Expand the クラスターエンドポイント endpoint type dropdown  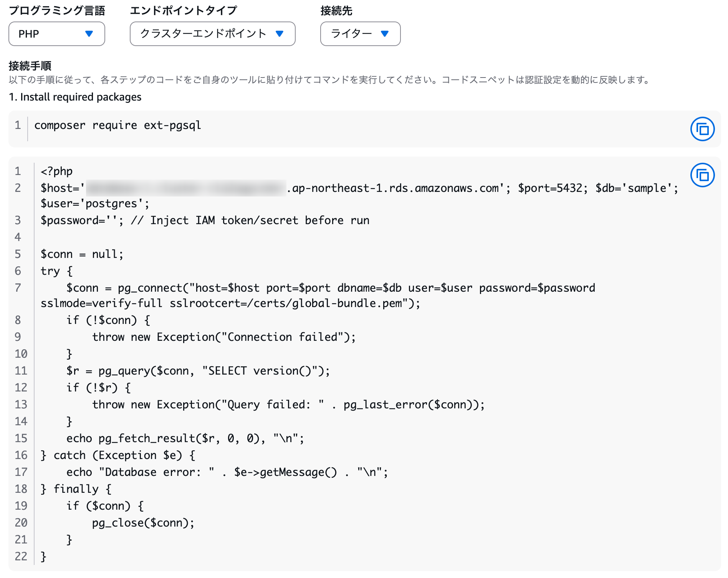click(212, 34)
